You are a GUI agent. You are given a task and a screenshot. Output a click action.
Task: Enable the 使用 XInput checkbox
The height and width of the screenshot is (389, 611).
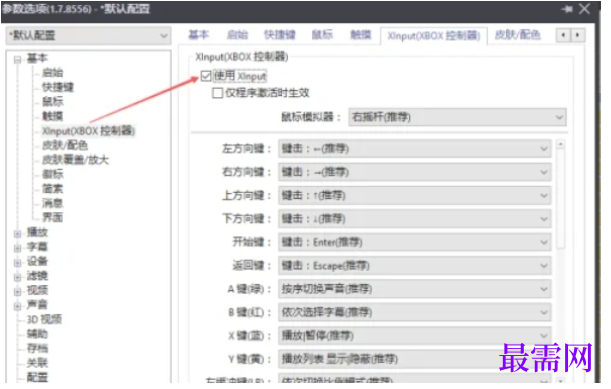click(206, 76)
